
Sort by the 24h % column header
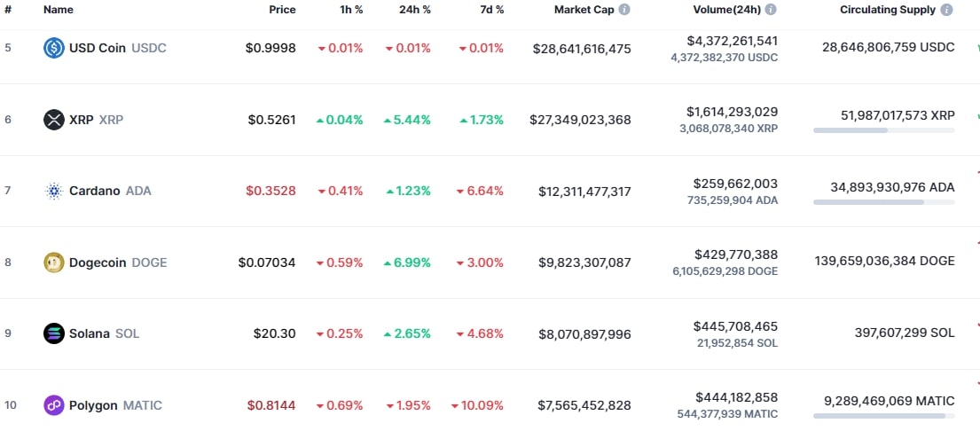click(414, 10)
